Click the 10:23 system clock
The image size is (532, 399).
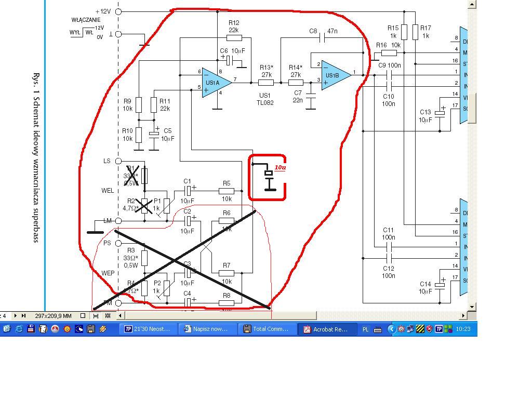[463, 329]
